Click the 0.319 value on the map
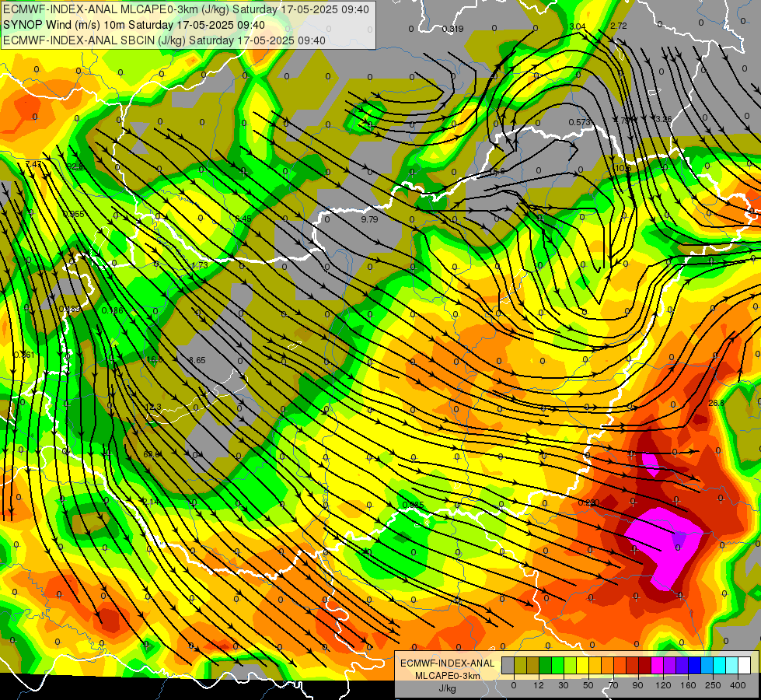This screenshot has height=700, width=761. 452,29
